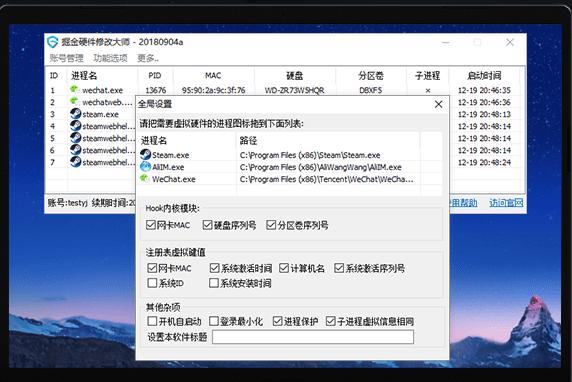Viewport: 572px width, 382px height.
Task: Click the Steam icon in row 5
Action: pyautogui.click(x=76, y=138)
